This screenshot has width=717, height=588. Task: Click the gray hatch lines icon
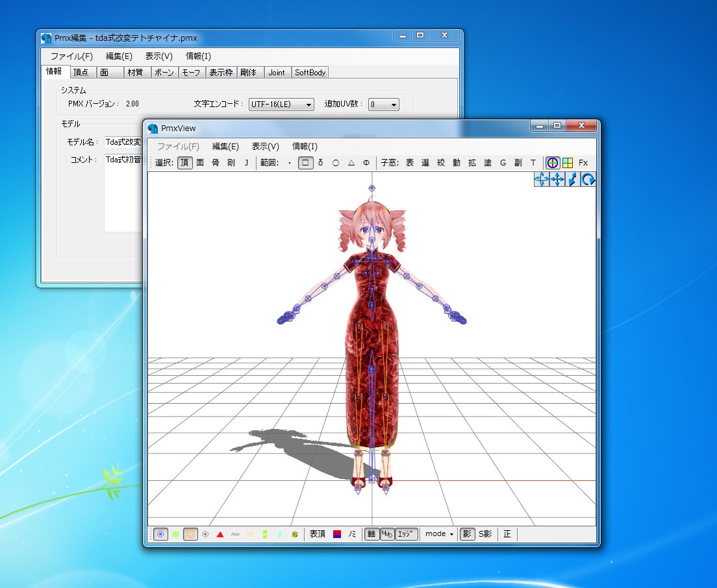(x=235, y=533)
